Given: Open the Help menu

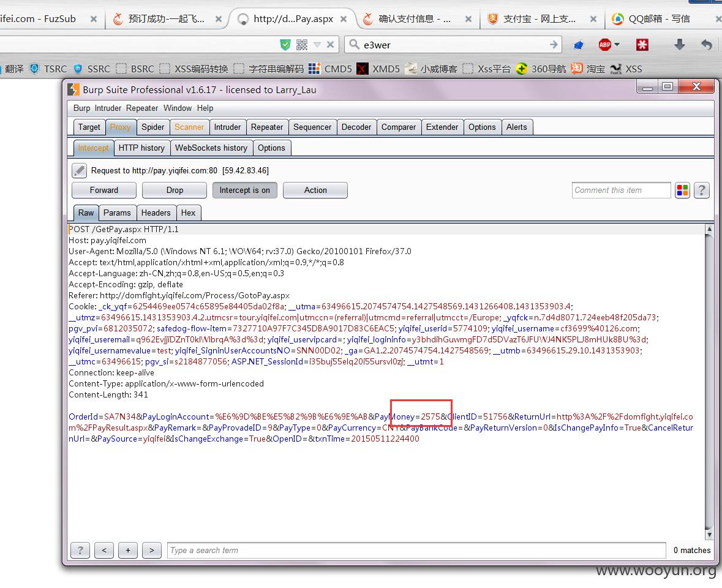Looking at the screenshot, I should click(x=205, y=108).
